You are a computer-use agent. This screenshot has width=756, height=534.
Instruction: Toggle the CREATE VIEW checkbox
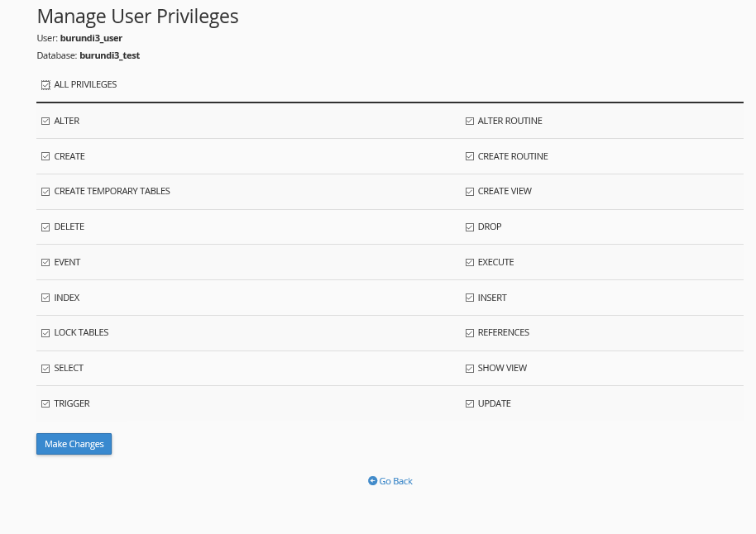pos(470,192)
